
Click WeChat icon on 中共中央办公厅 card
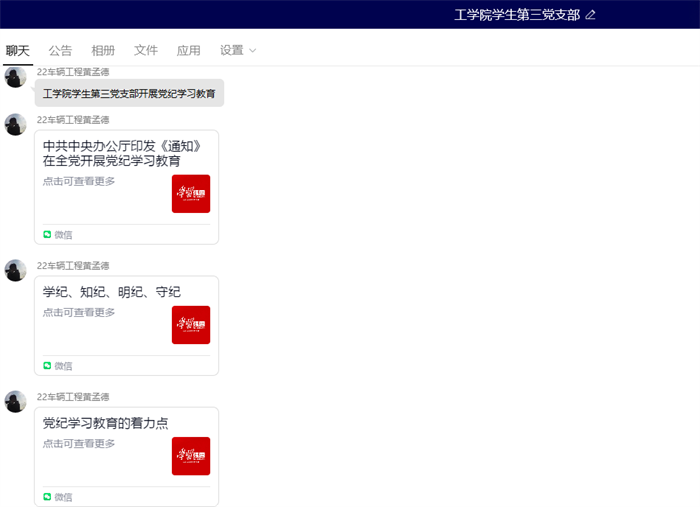point(47,235)
